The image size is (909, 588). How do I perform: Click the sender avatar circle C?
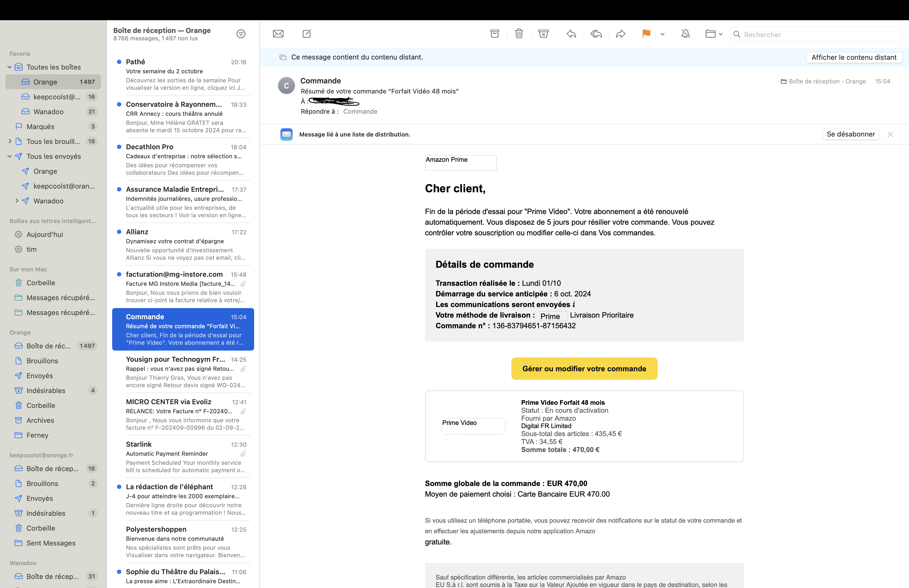286,86
